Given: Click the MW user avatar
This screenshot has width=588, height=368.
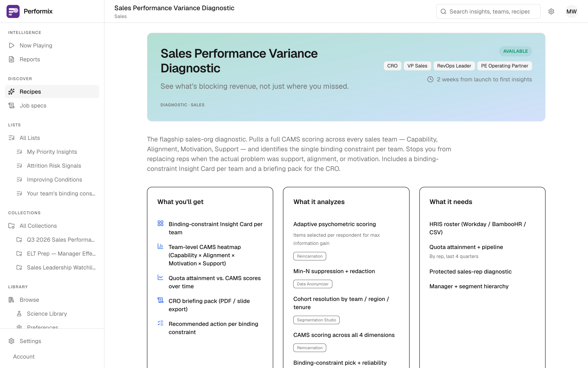Looking at the screenshot, I should click(571, 11).
